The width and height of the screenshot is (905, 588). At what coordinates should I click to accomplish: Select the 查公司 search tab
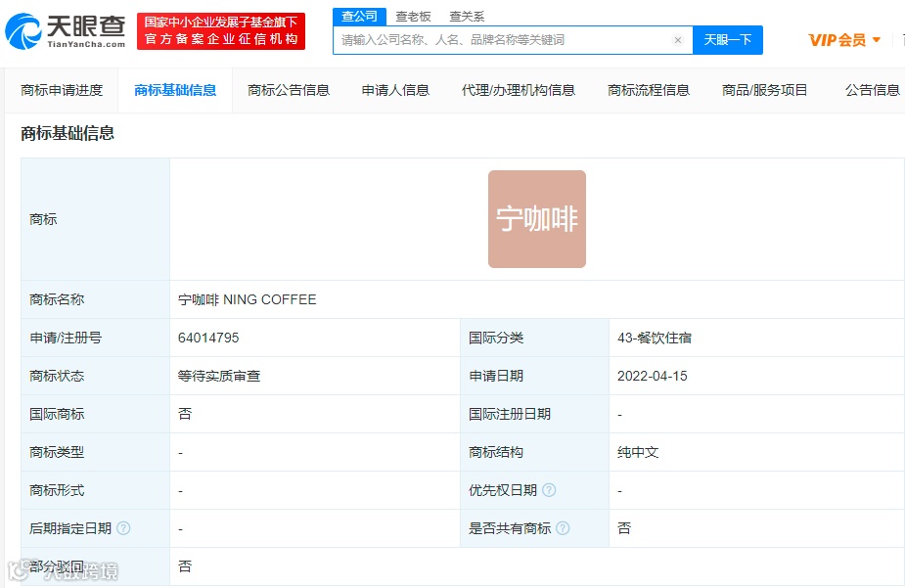click(360, 17)
